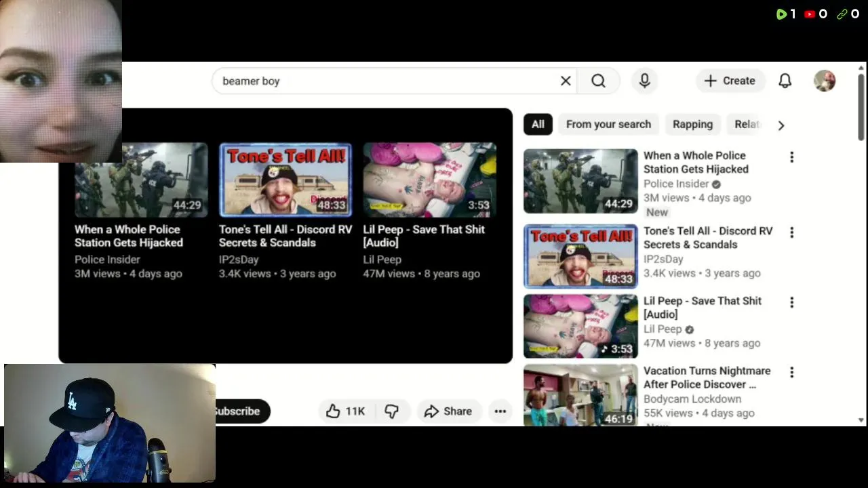
Task: Open sidebar thumbnail of Lil Peep Save That Shit
Action: (x=580, y=326)
